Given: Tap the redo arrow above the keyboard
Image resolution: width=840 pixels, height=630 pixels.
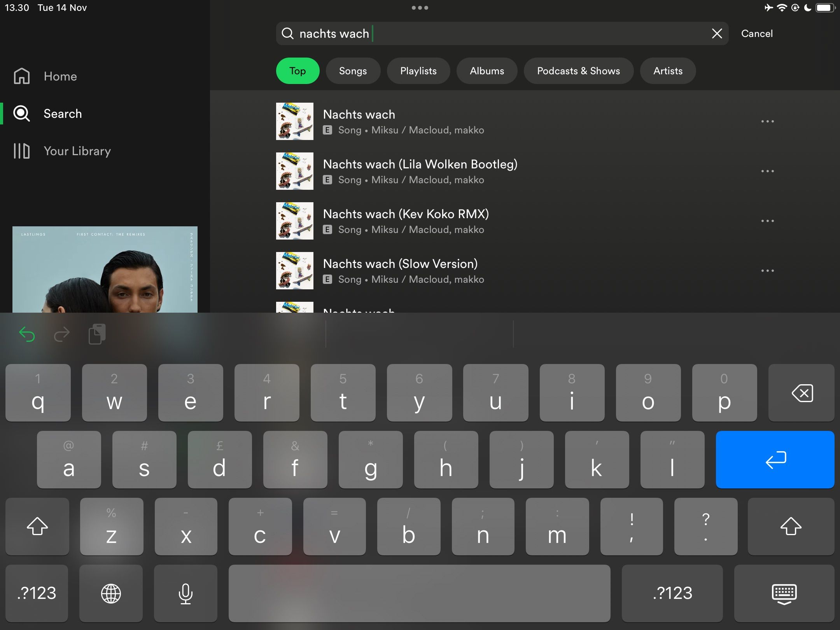Looking at the screenshot, I should (x=61, y=334).
